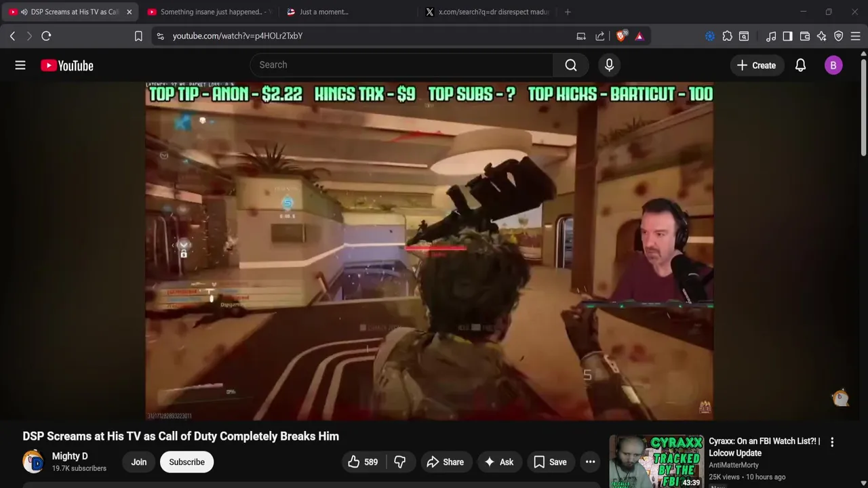Open the Brave Wallet icon

(805, 36)
